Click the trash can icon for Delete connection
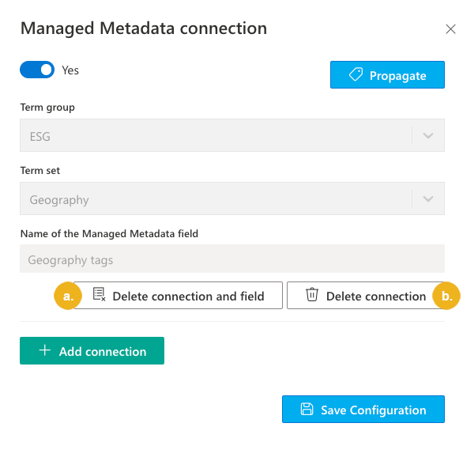 coord(311,295)
